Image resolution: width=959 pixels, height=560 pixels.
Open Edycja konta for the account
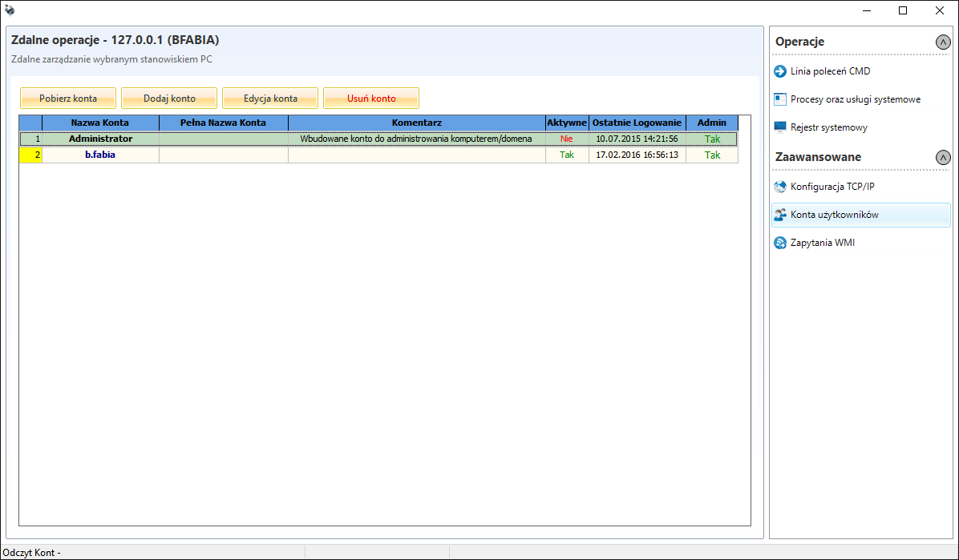[x=270, y=99]
